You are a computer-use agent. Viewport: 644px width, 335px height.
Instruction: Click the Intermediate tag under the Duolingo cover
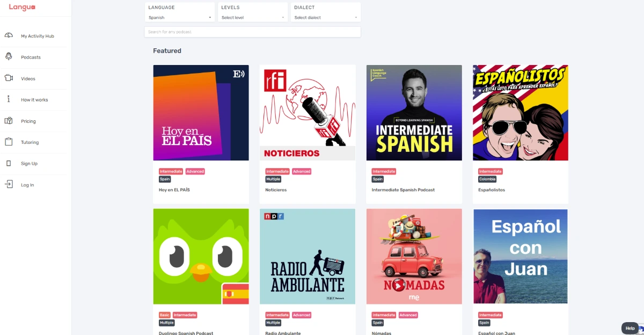185,315
